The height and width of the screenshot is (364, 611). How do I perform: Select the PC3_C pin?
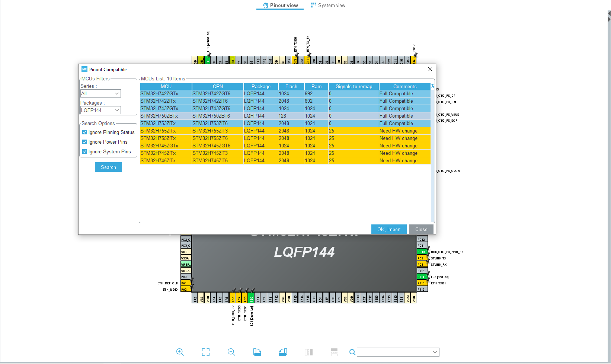tap(186, 246)
